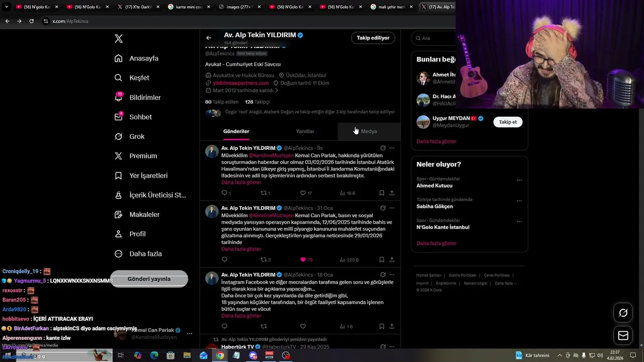Viewport: 644px width, 362px height.
Task: Open İçerik Üreticisi studio entry
Action: [x=150, y=195]
